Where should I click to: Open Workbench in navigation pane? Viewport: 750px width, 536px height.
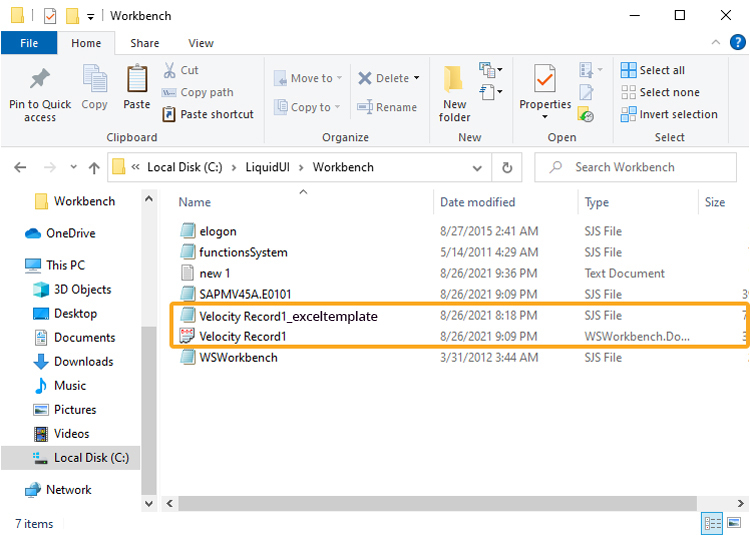pyautogui.click(x=76, y=201)
